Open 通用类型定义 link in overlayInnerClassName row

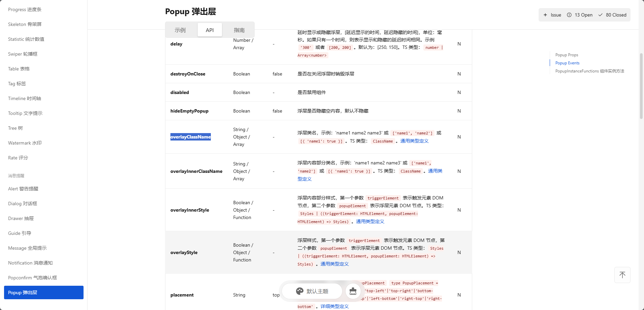[435, 171]
